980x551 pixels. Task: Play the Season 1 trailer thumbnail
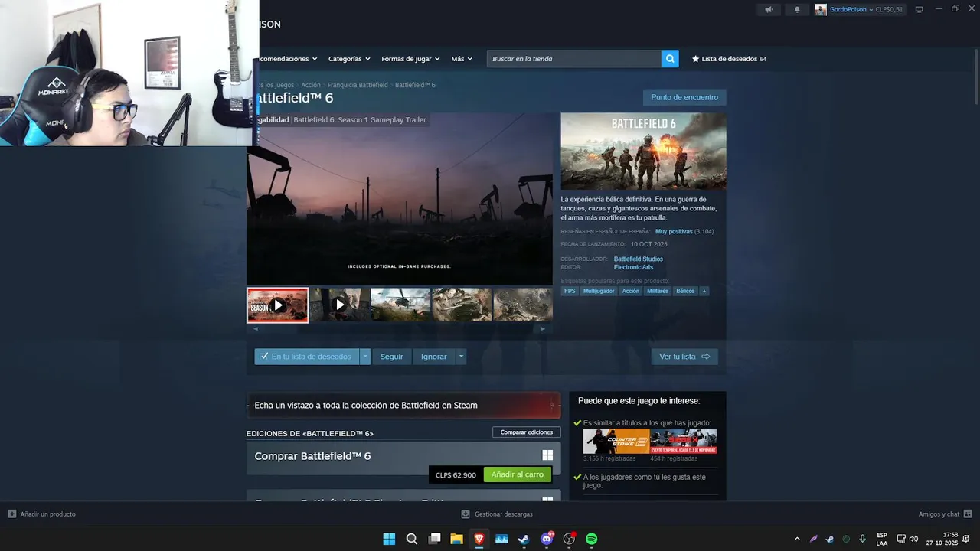coord(277,305)
